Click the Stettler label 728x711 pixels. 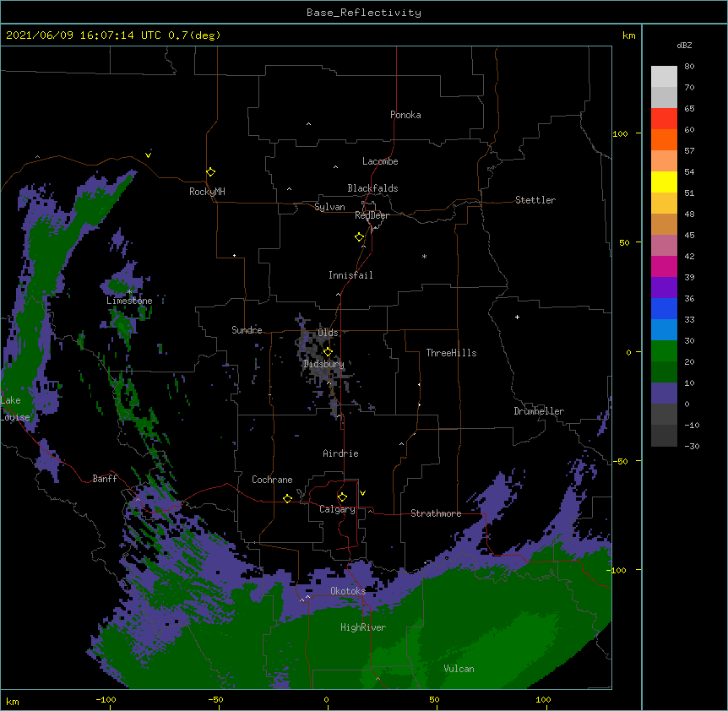pos(535,200)
